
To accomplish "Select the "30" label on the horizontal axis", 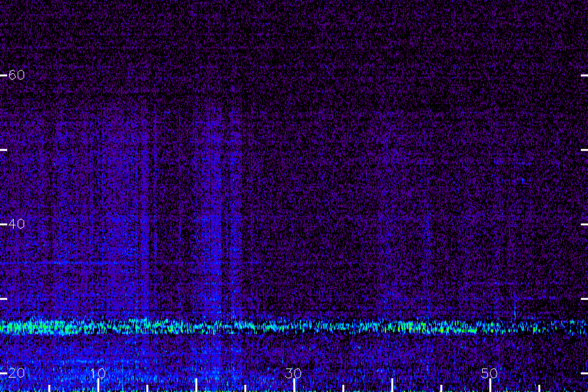I will [293, 373].
